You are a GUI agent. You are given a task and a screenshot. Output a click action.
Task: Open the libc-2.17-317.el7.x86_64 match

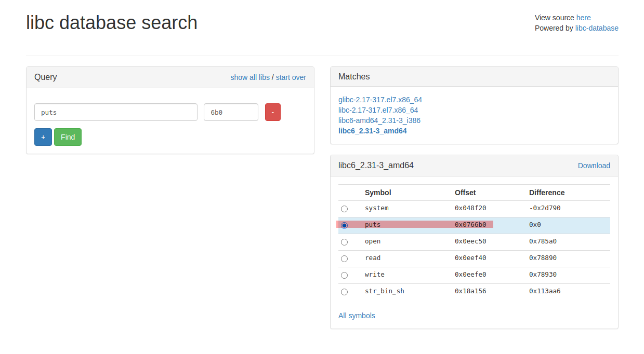coord(377,110)
